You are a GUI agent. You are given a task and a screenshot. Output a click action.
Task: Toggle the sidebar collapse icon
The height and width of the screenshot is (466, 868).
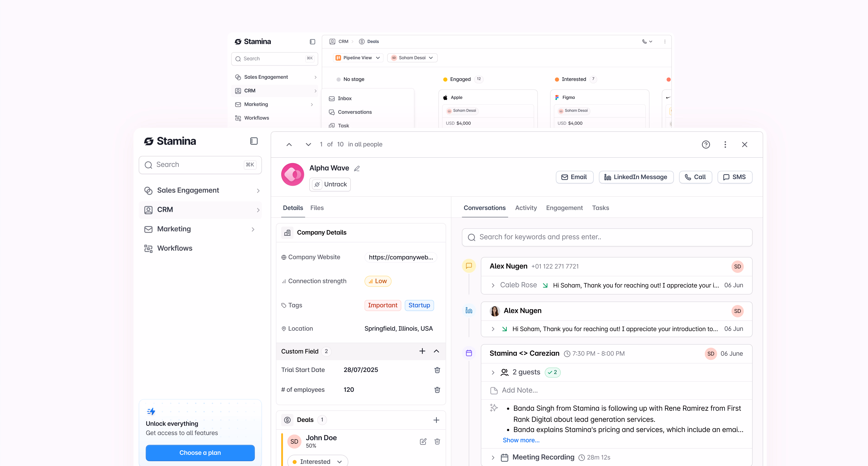(x=254, y=141)
